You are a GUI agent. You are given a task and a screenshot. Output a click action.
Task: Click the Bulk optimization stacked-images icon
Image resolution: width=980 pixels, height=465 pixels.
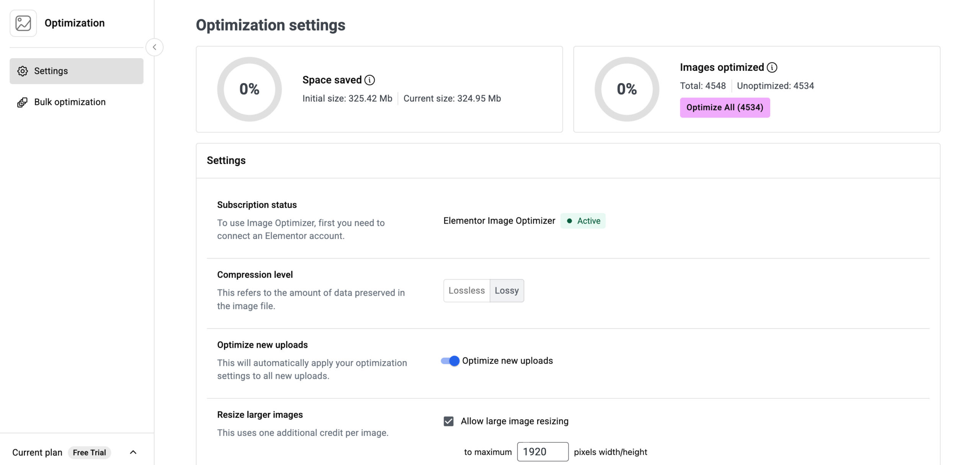pos(22,102)
